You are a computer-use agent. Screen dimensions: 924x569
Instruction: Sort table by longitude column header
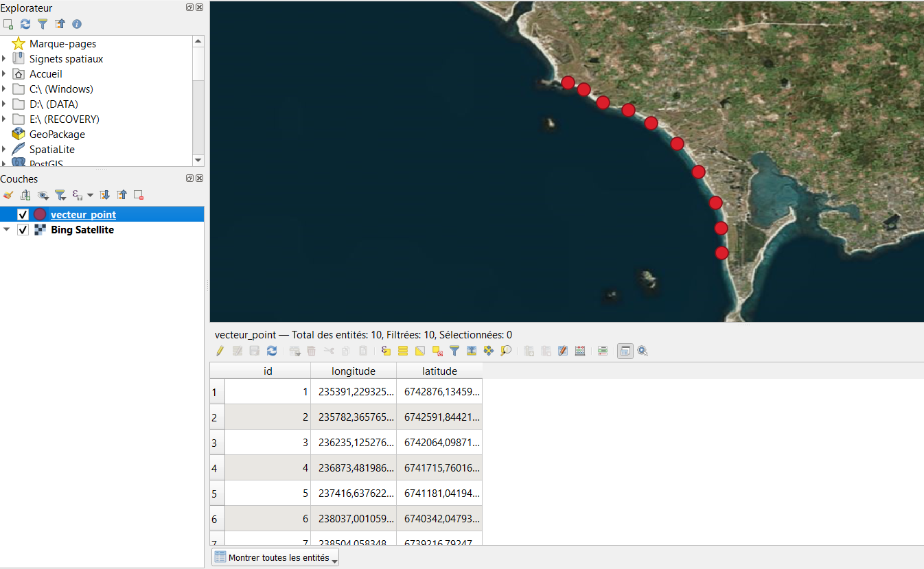coord(354,371)
